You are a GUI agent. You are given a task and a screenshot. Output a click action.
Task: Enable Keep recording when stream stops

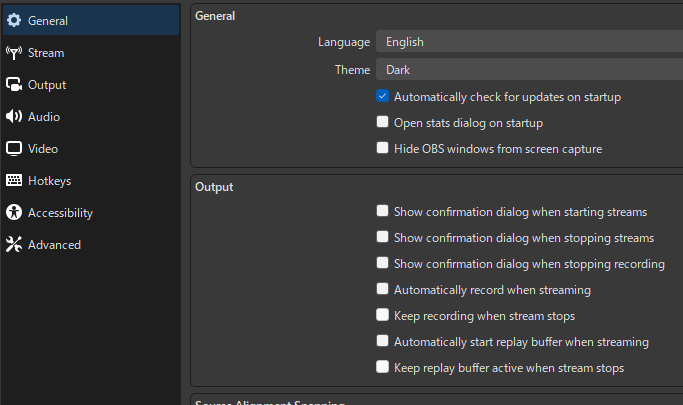coord(382,316)
